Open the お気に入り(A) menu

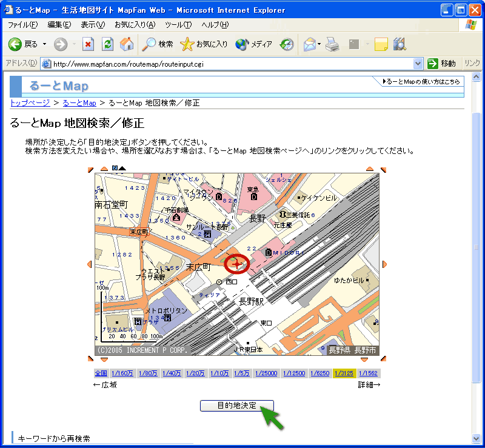[x=135, y=25]
